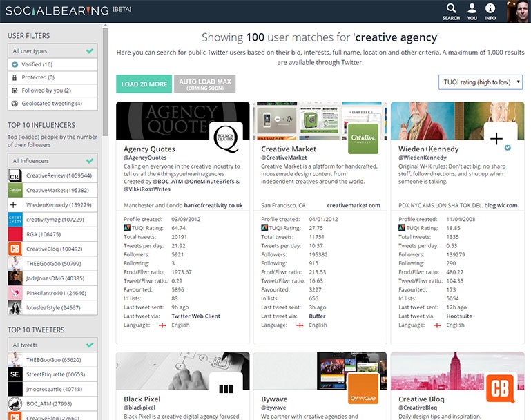This screenshot has height=420, width=531.
Task: Click the Agency Quotes Q profile logo
Action: 226,138
